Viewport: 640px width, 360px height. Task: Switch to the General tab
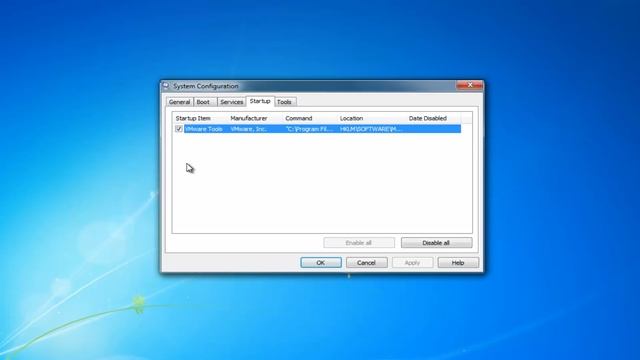tap(180, 102)
